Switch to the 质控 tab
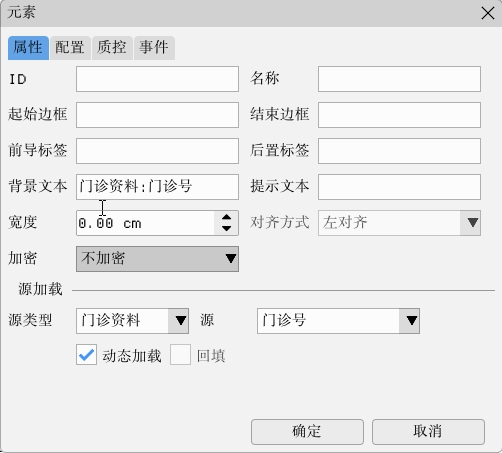Screen dimensions: 502x453 (112, 48)
